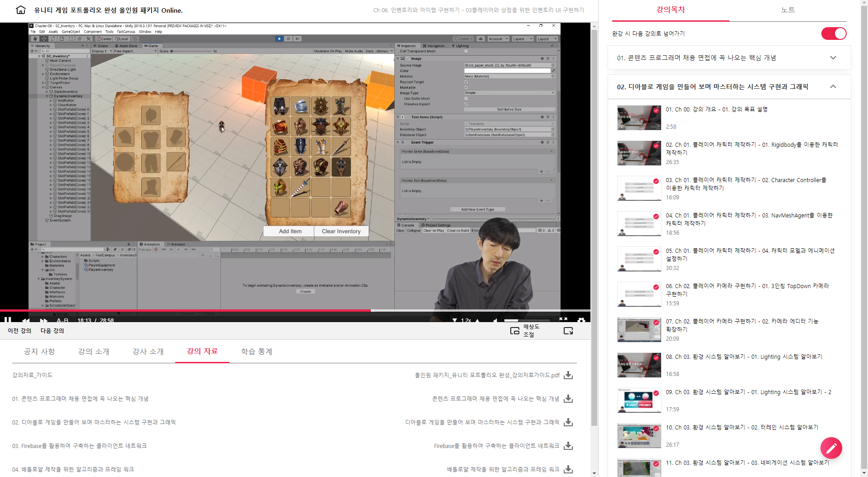
Task: Toggle 완강 시 다음 강의로 넘어가기 switch
Action: (834, 34)
